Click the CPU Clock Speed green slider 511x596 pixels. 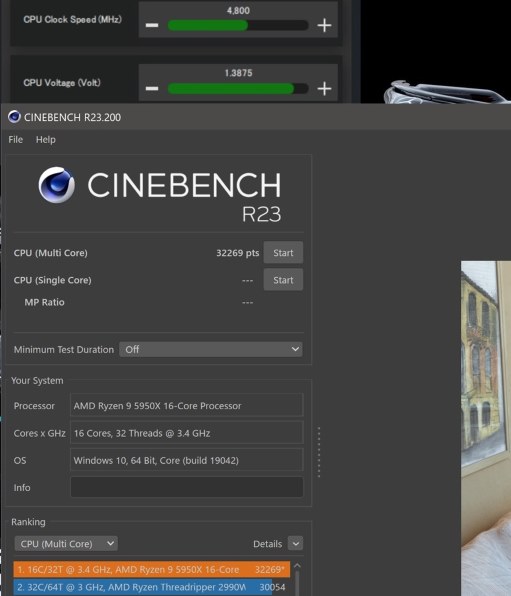click(x=238, y=25)
